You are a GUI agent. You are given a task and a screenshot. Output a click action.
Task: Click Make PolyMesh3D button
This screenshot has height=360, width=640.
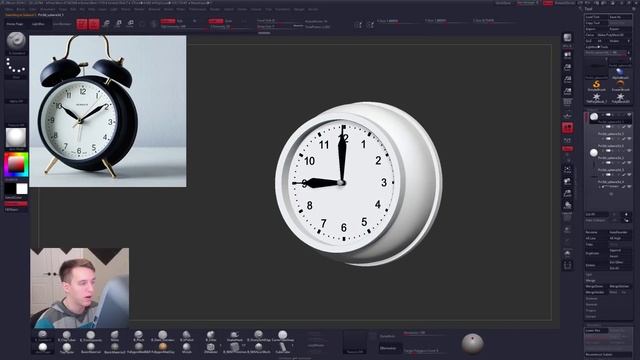[613, 35]
